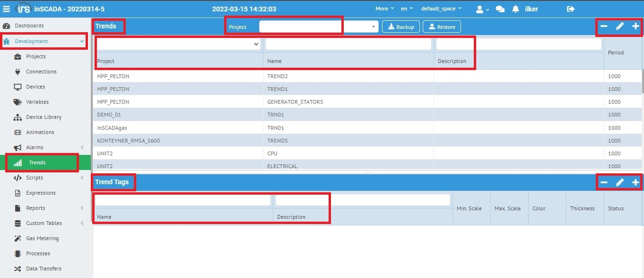
Task: Open the user account dropdown icon
Action: [x=482, y=9]
